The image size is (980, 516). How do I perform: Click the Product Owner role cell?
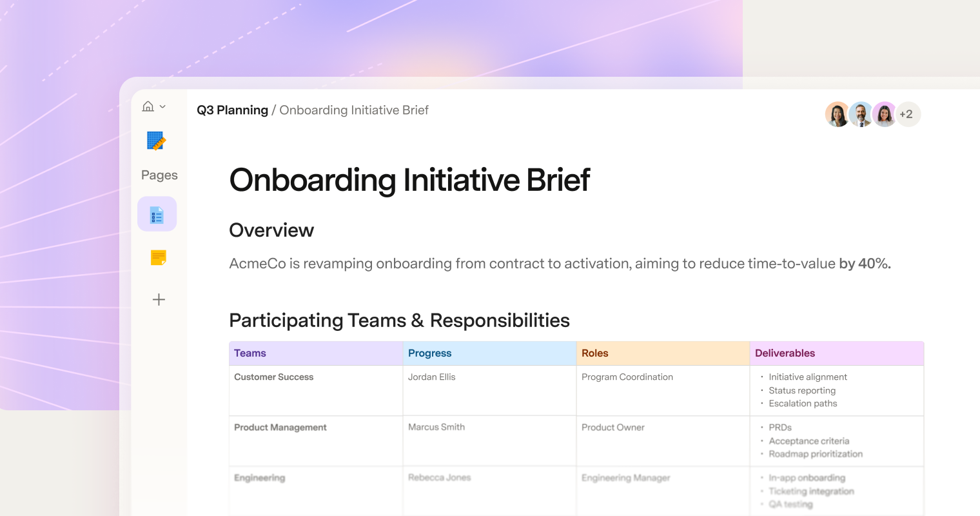pos(663,441)
